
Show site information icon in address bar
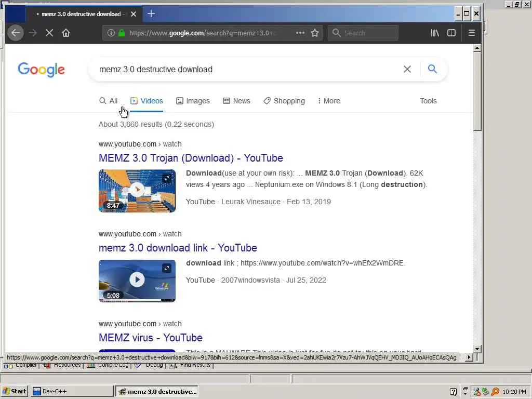pos(111,33)
